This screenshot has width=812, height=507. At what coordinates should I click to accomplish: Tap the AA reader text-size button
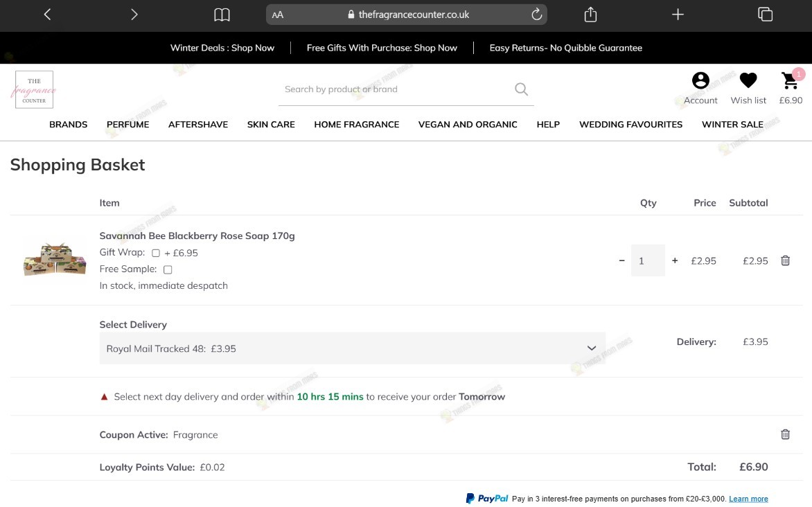[x=278, y=15]
